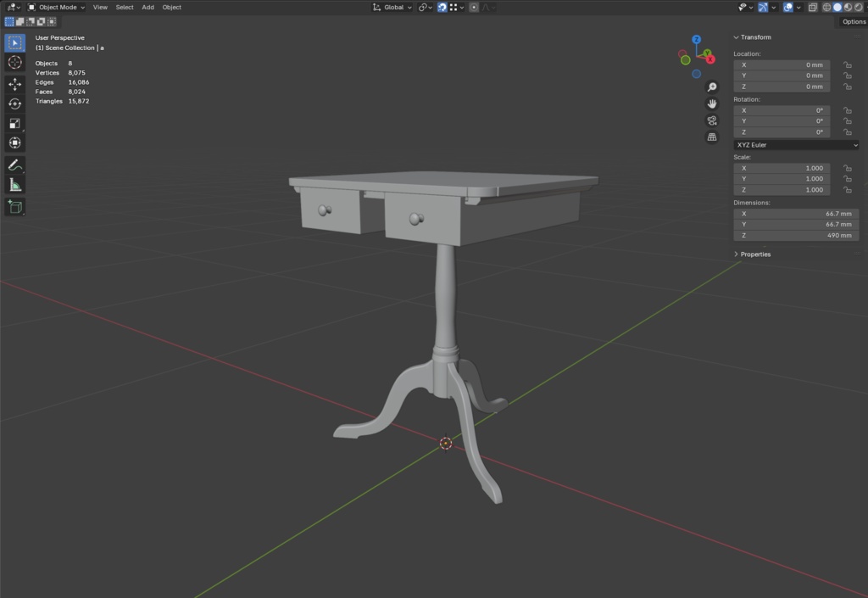Toggle lock on Location X
868x598 pixels.
pos(848,64)
